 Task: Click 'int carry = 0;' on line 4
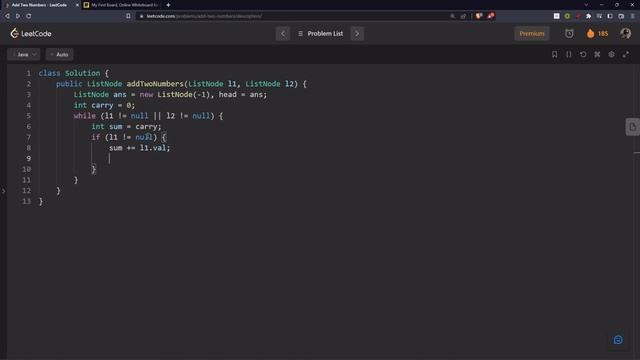click(x=104, y=105)
